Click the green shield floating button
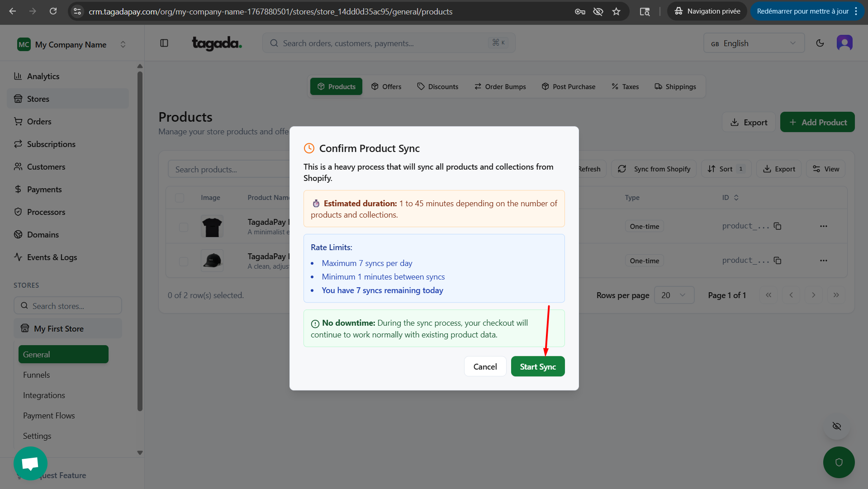 [x=839, y=462]
